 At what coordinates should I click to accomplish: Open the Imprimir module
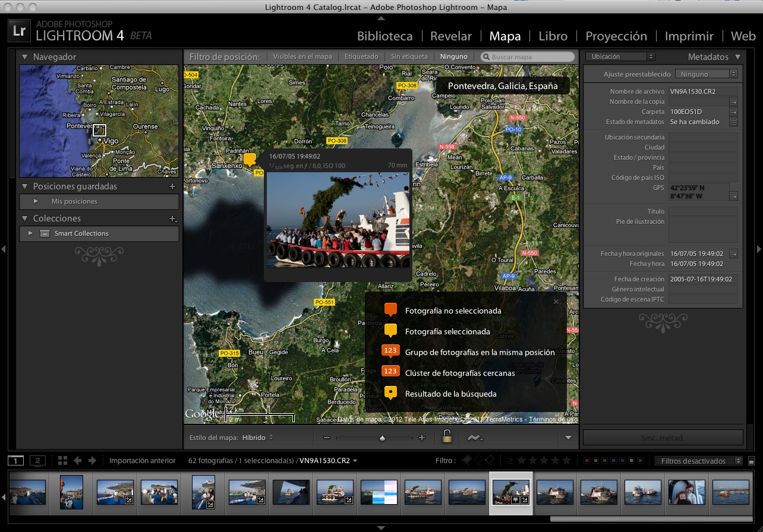point(689,36)
